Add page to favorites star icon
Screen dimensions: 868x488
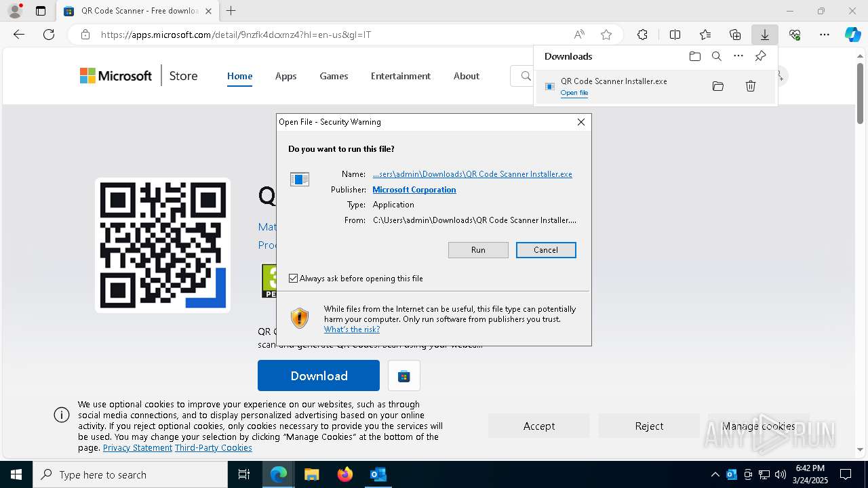(606, 35)
